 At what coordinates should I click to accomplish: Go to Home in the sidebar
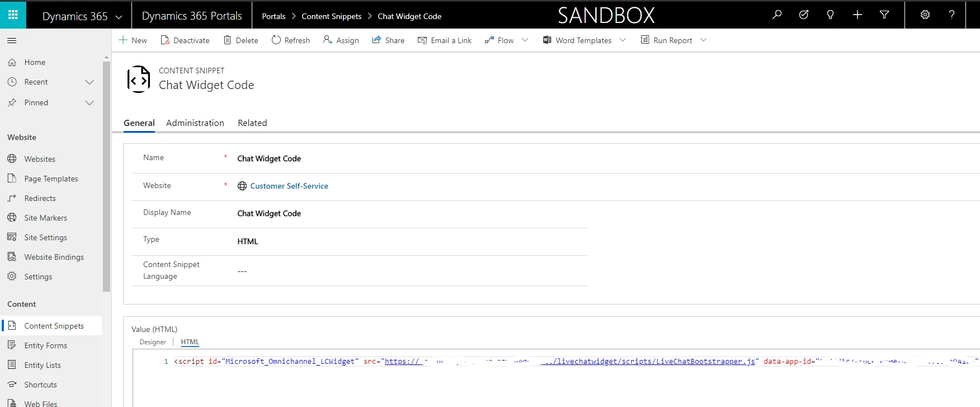click(35, 62)
